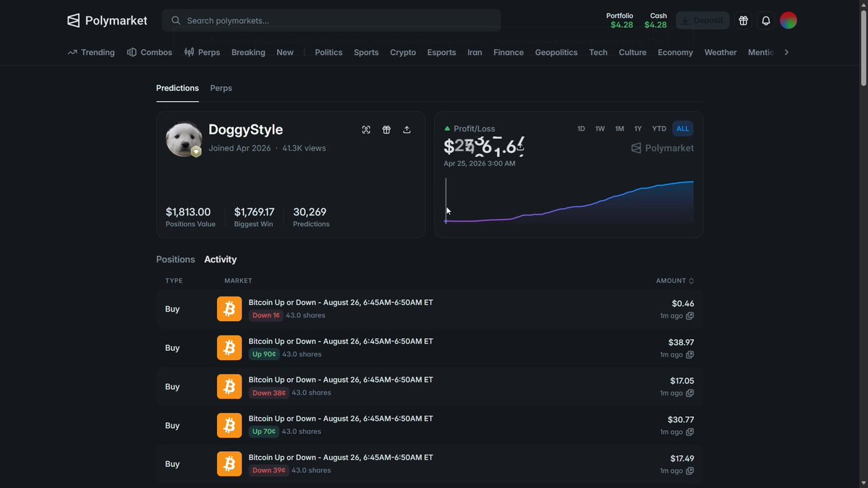Viewport: 868px width, 488px height.
Task: Click the Bitcoin icon in the $0.46 row
Action: pyautogui.click(x=229, y=309)
